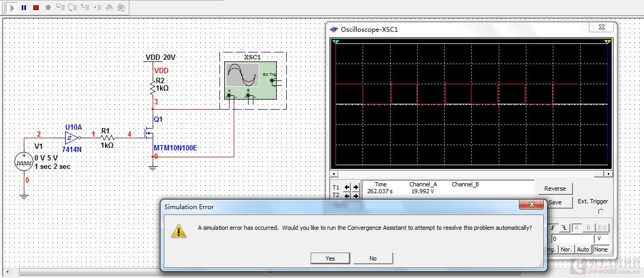The image size is (644, 278).
Task: Move cursor T1 right with arrow
Action: (x=355, y=187)
